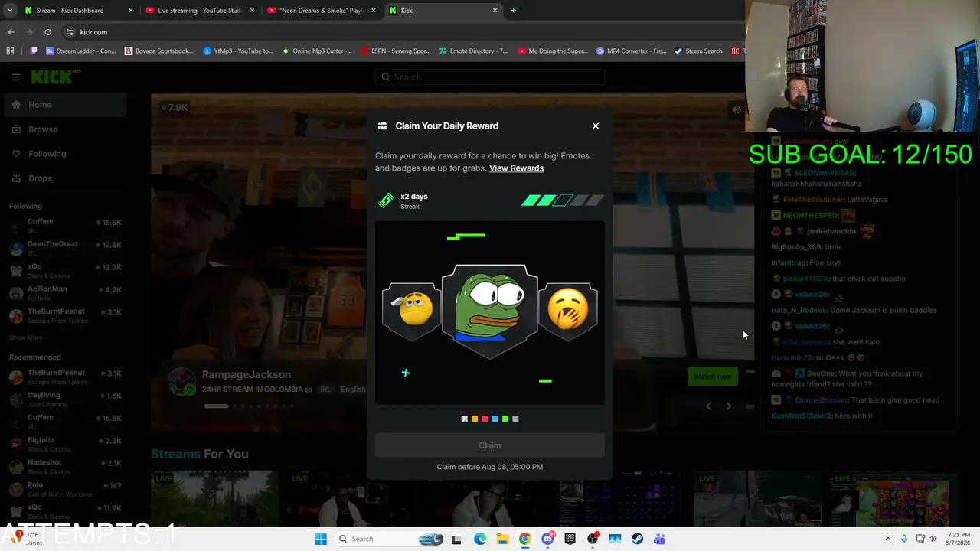
Task: Expand Show more under Following
Action: click(26, 337)
